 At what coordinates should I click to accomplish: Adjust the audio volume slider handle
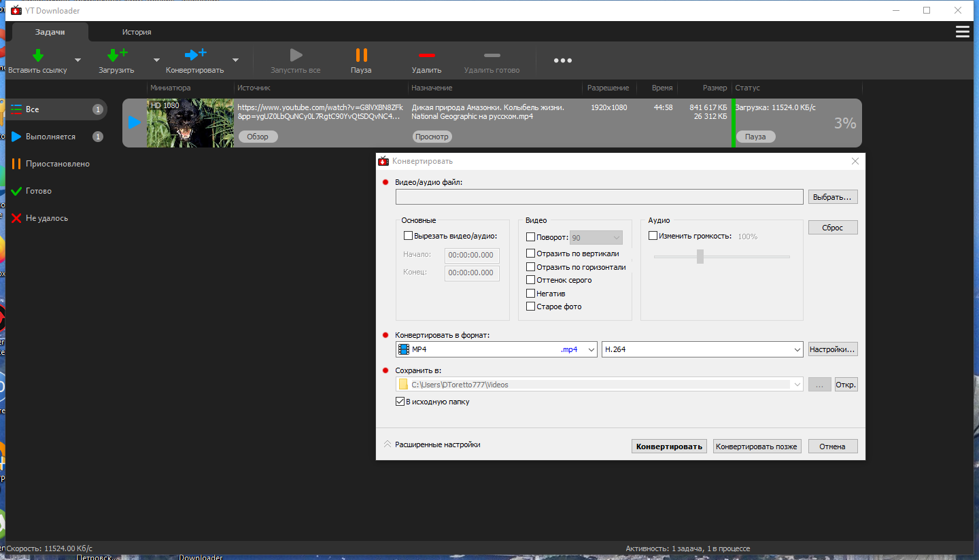(x=700, y=256)
